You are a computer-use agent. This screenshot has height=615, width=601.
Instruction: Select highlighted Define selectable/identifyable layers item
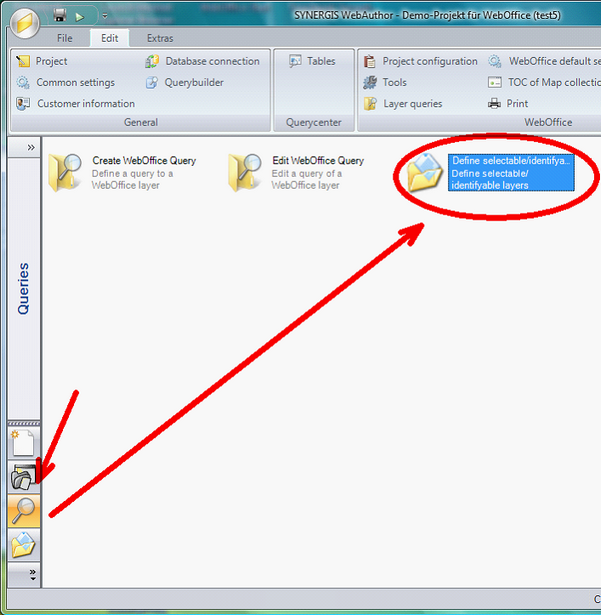(x=511, y=173)
